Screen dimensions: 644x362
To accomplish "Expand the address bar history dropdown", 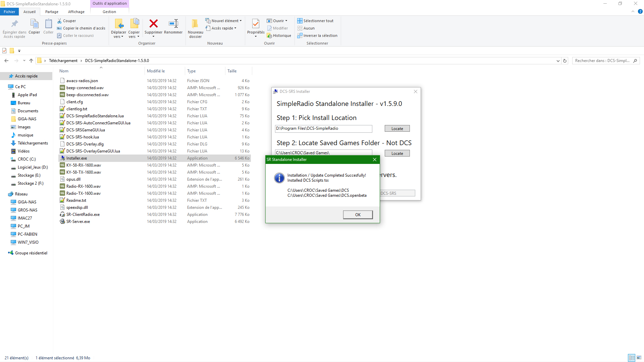I will (x=558, y=61).
